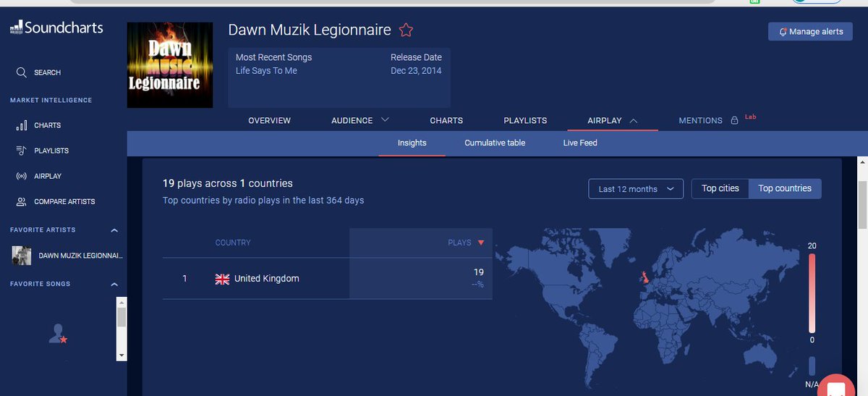Open the Audience tab
Screen dimensions: 868x396
pos(352,120)
